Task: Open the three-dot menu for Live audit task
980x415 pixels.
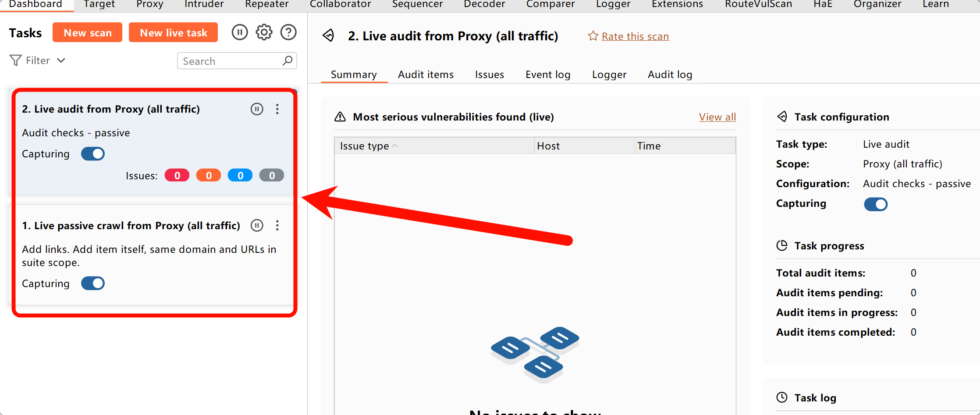Action: [x=277, y=109]
